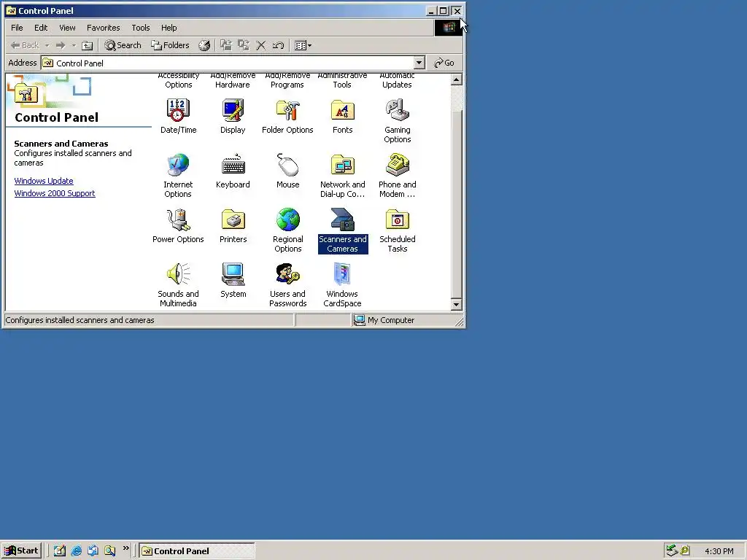Click the Search toolbar button

[123, 45]
